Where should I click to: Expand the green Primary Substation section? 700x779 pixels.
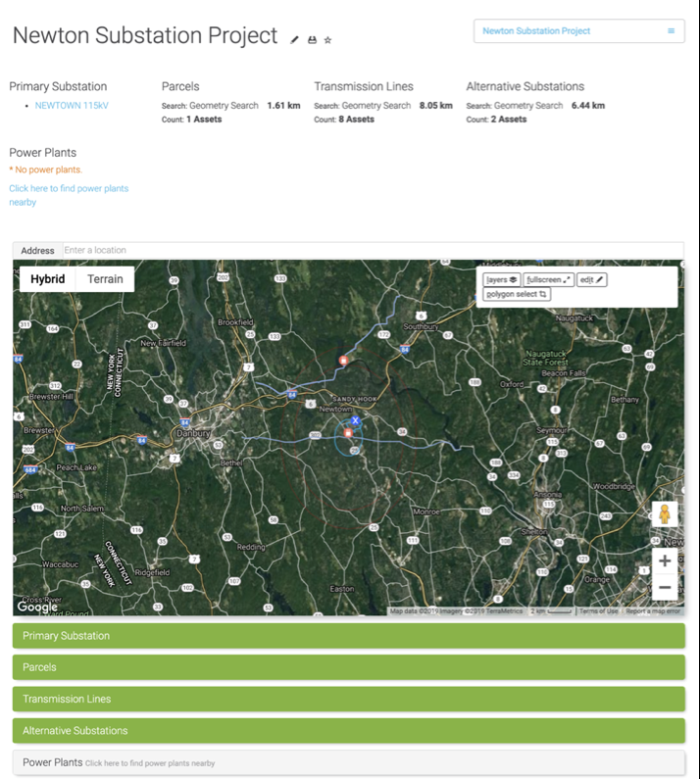[348, 636]
